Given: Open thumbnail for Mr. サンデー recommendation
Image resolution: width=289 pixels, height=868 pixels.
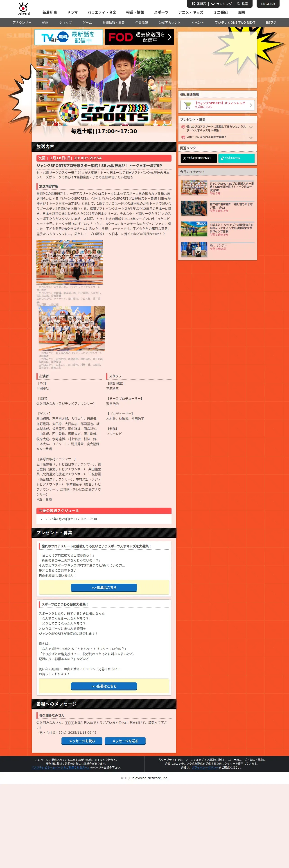Looking at the screenshot, I should click(x=194, y=250).
